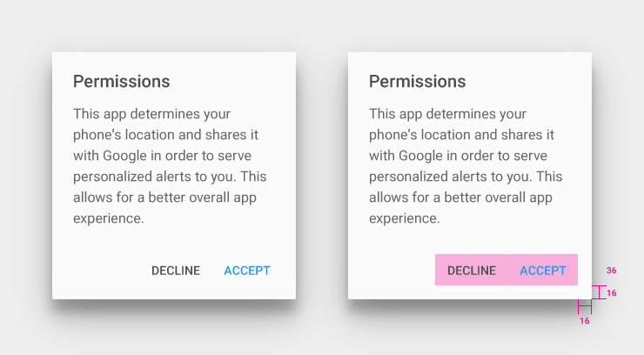Select the pink-highlighted ACCEPT button
644x355 pixels.
pyautogui.click(x=543, y=270)
